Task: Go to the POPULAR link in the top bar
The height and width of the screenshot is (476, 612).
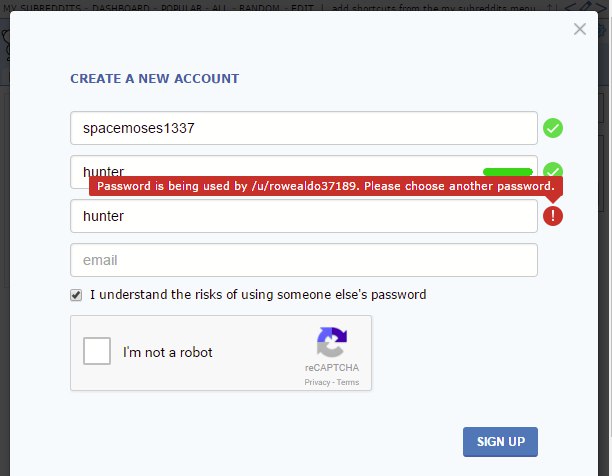Action: tap(181, 7)
